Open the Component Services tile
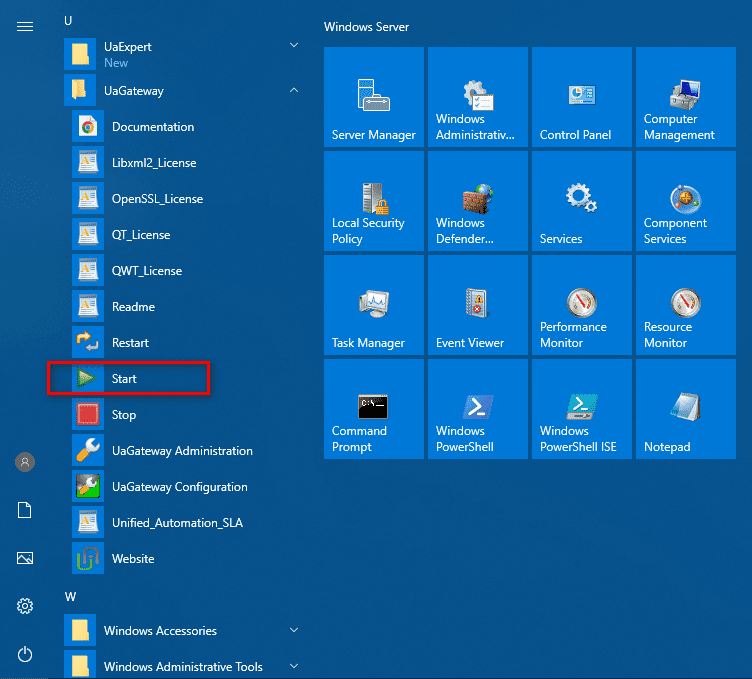Viewport: 752px width, 679px height. point(686,201)
